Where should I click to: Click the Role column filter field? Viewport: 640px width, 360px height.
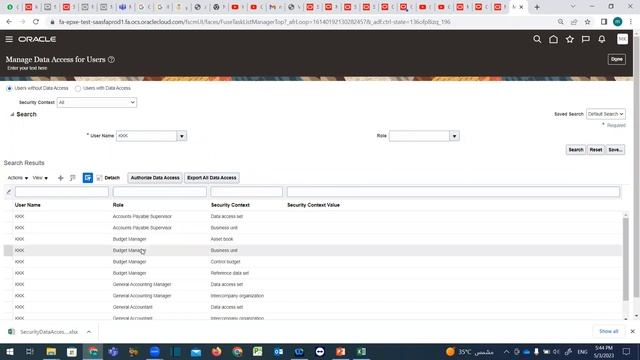(x=160, y=192)
